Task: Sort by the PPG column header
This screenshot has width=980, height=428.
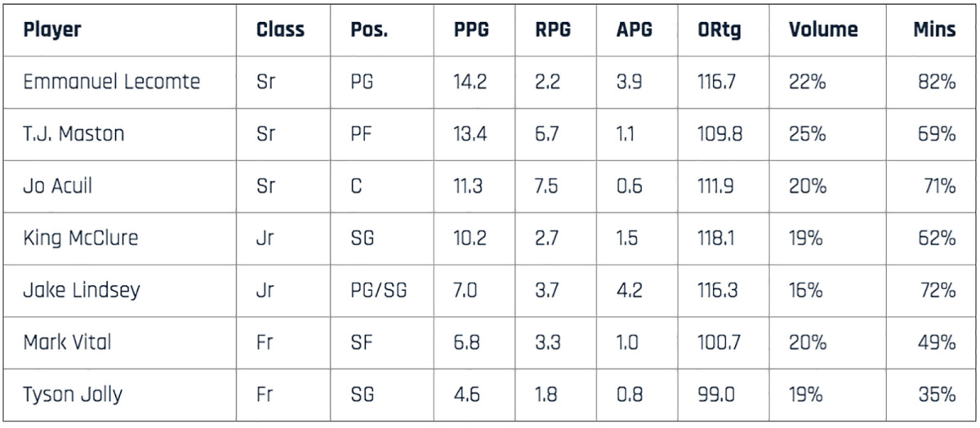Action: (471, 30)
